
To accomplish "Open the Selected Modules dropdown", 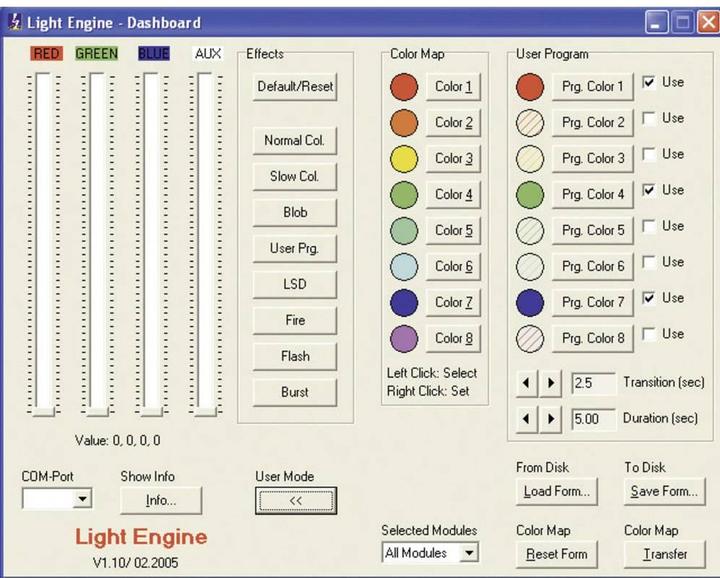I will (469, 553).
